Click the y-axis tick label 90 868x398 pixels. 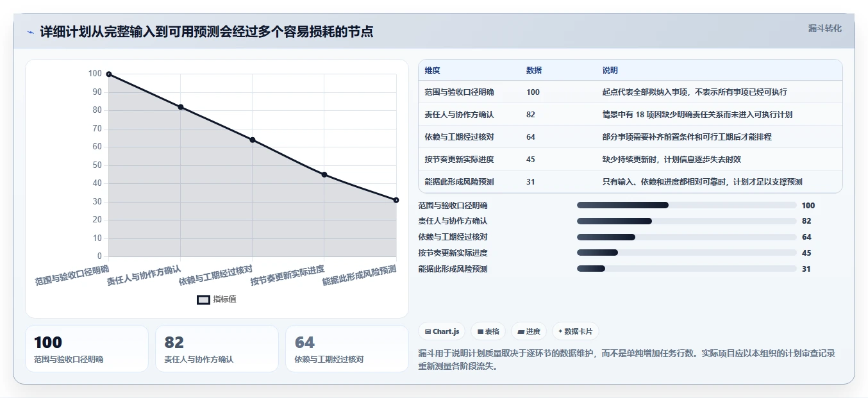(x=97, y=92)
